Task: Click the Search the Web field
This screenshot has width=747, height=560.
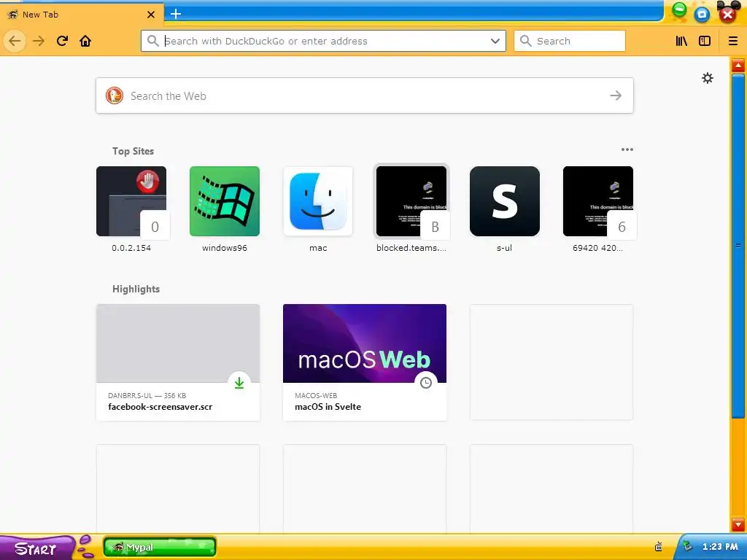Action: [x=365, y=96]
